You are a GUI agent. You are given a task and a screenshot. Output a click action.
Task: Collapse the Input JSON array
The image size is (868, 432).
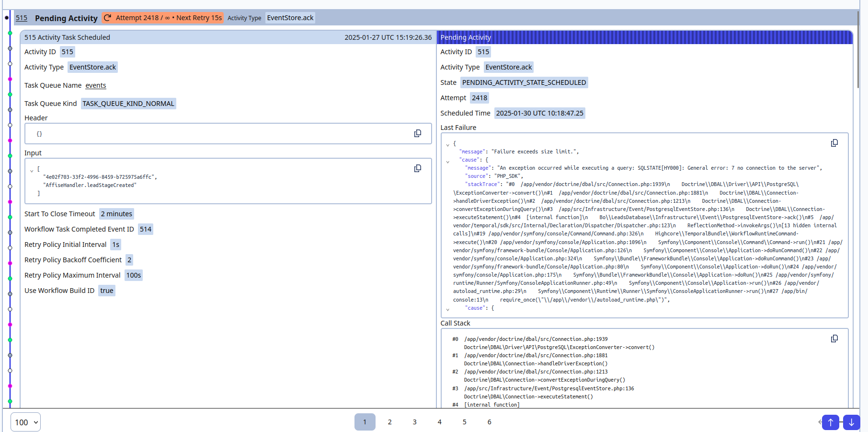tap(32, 170)
